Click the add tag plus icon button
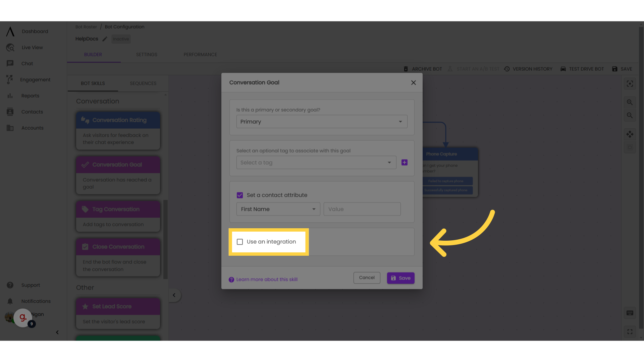 pos(404,162)
